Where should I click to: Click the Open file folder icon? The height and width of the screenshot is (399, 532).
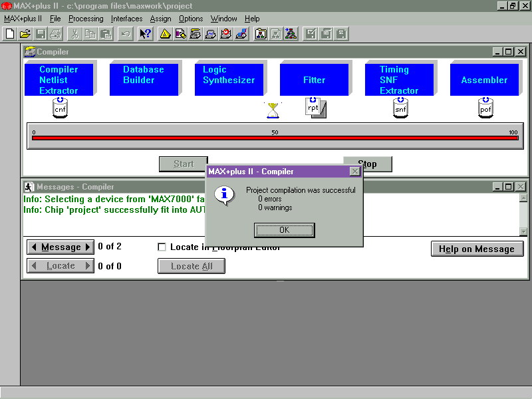coord(25,34)
